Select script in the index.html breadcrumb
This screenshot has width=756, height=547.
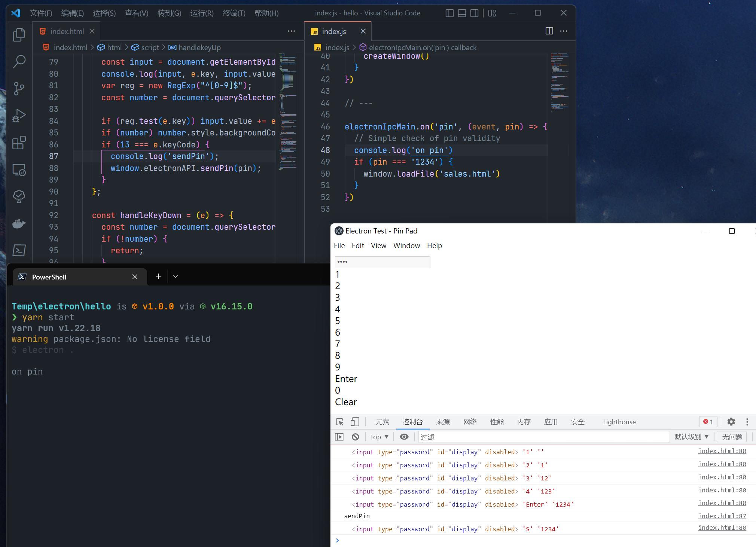(x=146, y=48)
